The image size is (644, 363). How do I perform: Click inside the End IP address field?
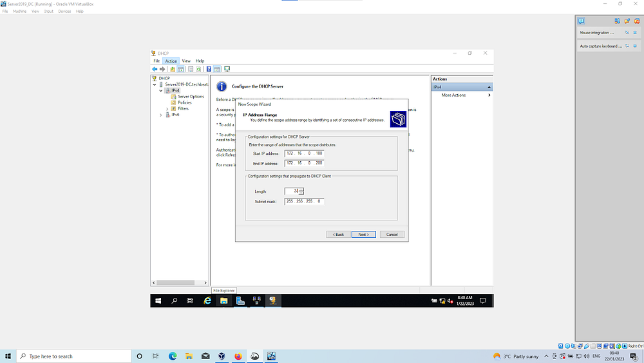click(305, 163)
